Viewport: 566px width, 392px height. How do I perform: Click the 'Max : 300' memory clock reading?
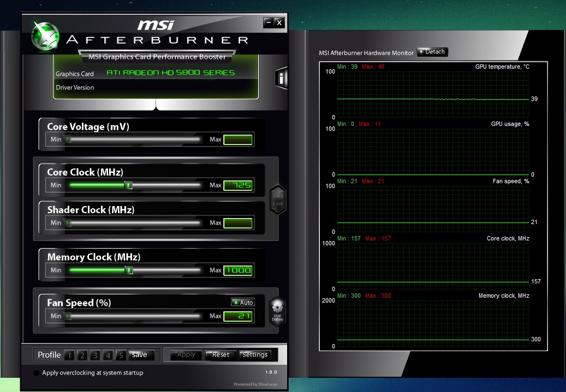click(x=378, y=295)
